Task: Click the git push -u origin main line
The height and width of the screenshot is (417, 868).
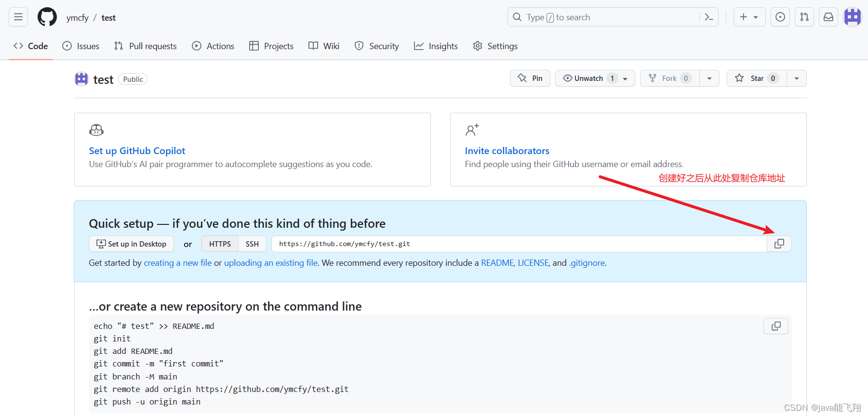Action: (x=147, y=402)
